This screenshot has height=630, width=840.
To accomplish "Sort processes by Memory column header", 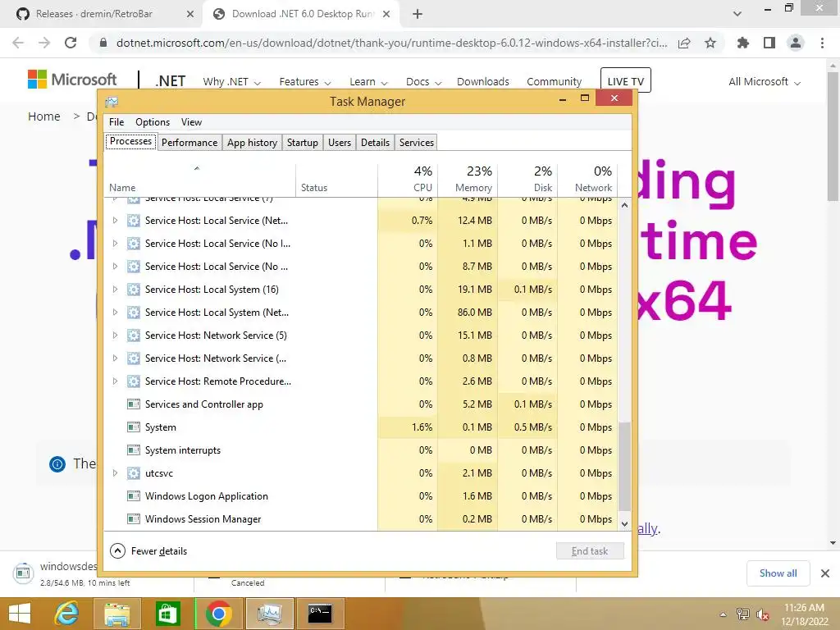I will [467, 179].
